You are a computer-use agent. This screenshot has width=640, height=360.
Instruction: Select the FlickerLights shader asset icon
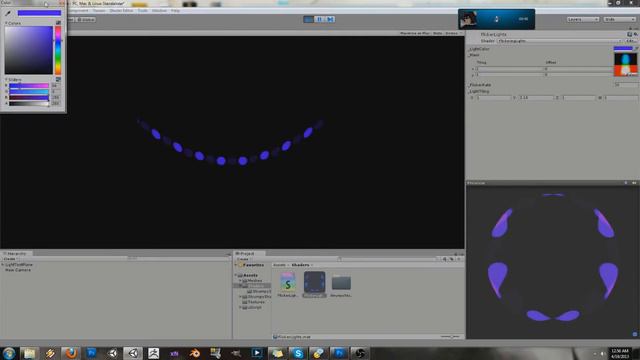[x=288, y=282]
